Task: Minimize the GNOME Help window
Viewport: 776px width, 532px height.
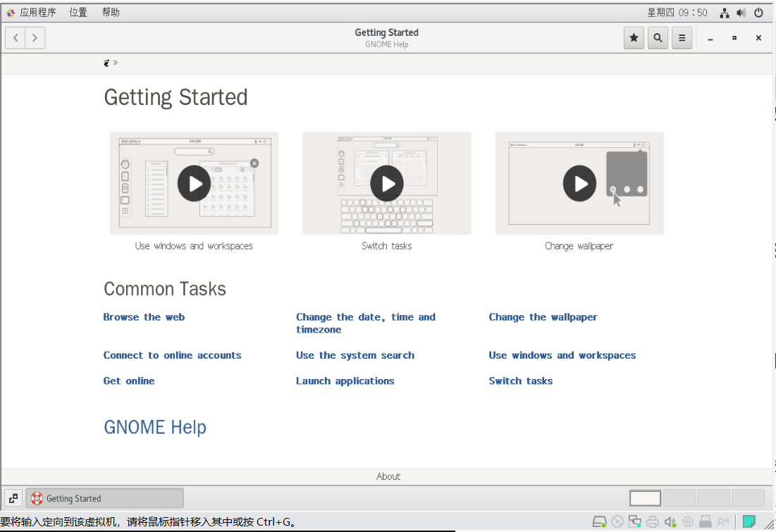Action: tap(710, 38)
